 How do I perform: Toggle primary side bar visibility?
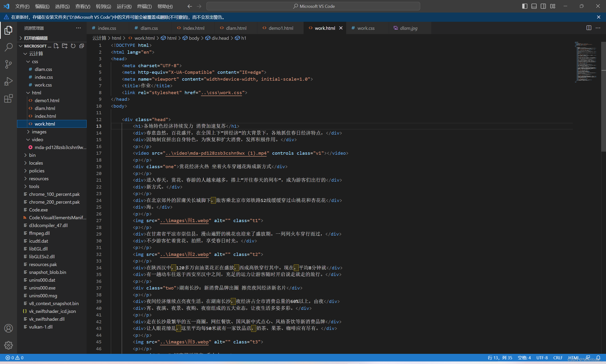[x=525, y=6]
